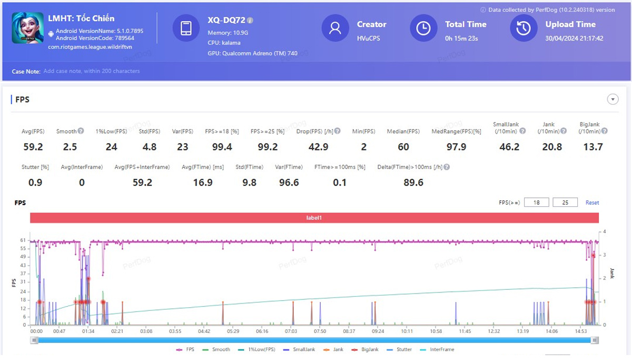This screenshot has height=364, width=632.
Task: Click the Reset link for FPS thresholds
Action: click(x=592, y=203)
